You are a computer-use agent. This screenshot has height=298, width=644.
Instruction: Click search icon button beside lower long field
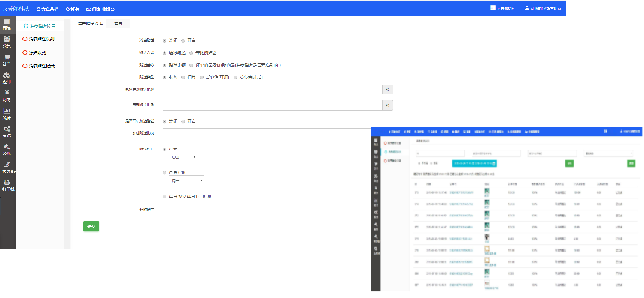(x=387, y=106)
